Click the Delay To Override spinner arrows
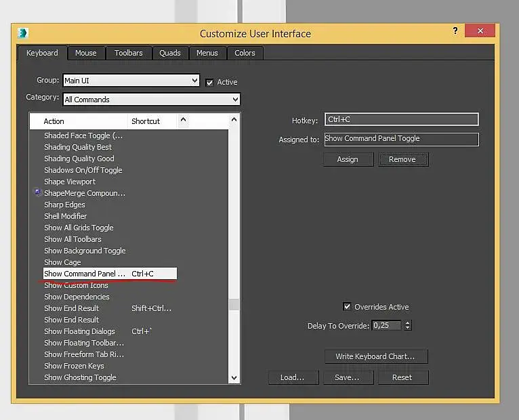Image resolution: width=519 pixels, height=420 pixels. click(407, 325)
